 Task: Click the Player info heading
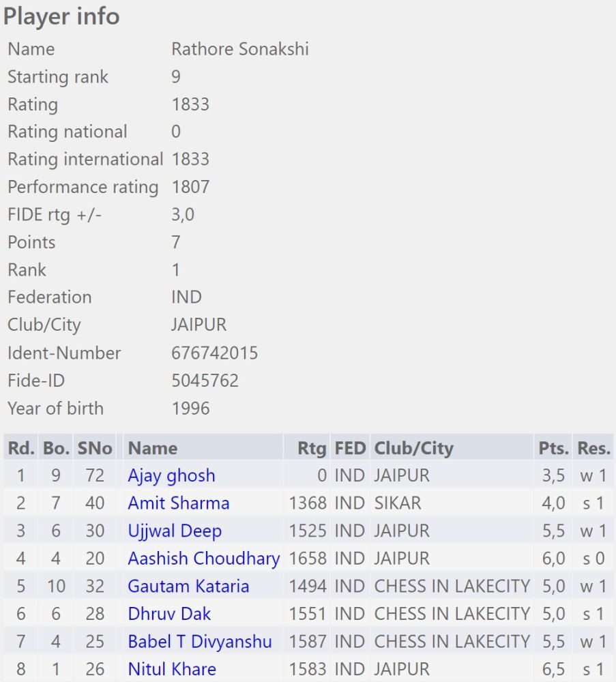pos(61,16)
